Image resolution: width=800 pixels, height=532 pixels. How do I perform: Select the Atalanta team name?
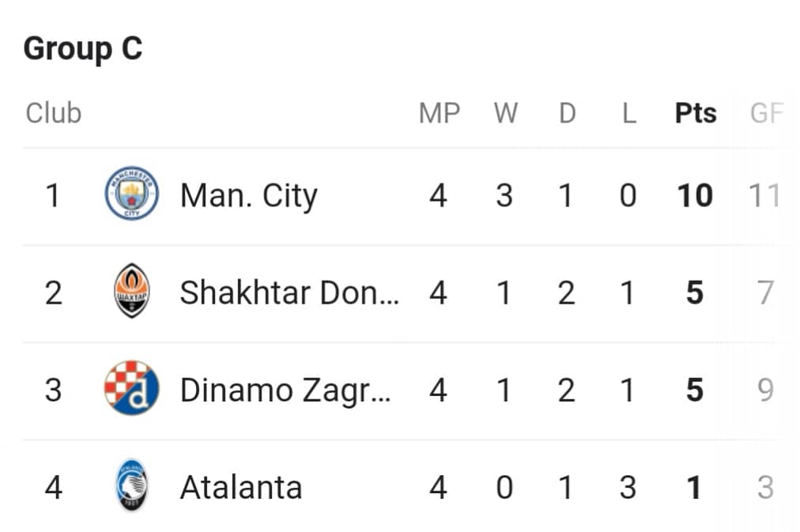(241, 487)
